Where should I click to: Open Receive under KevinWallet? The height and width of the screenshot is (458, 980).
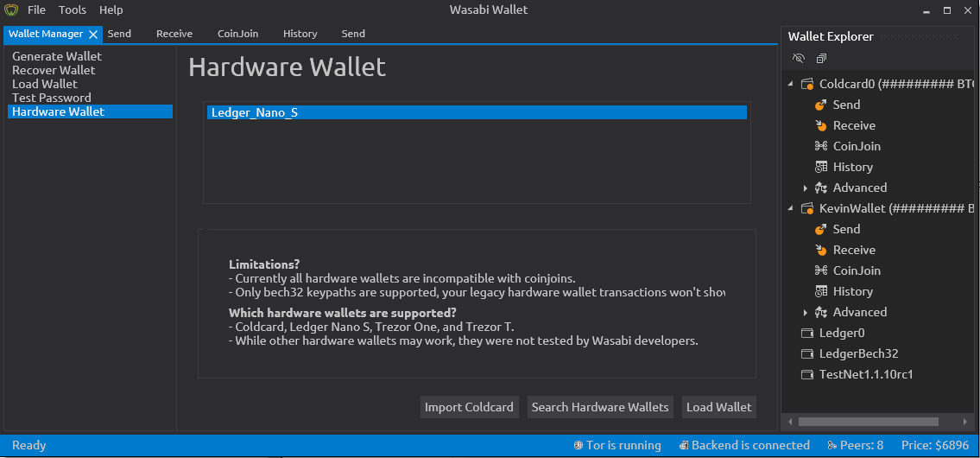coord(854,250)
